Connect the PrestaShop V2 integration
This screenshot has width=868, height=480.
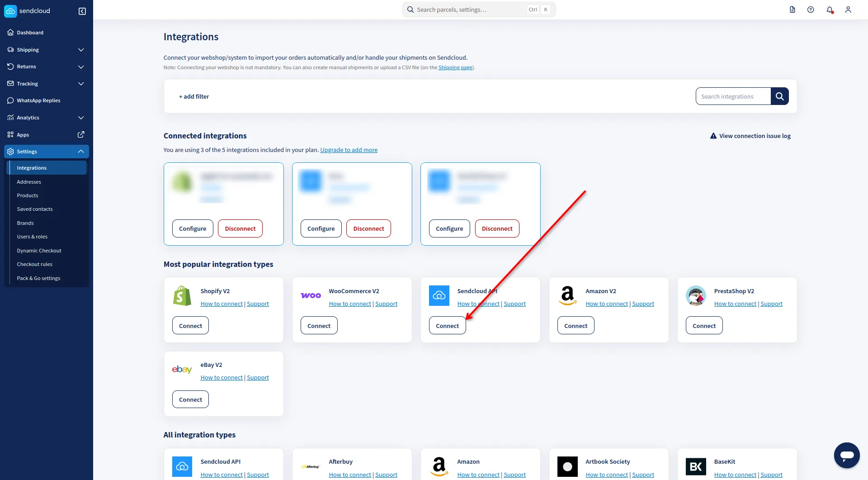tap(704, 326)
